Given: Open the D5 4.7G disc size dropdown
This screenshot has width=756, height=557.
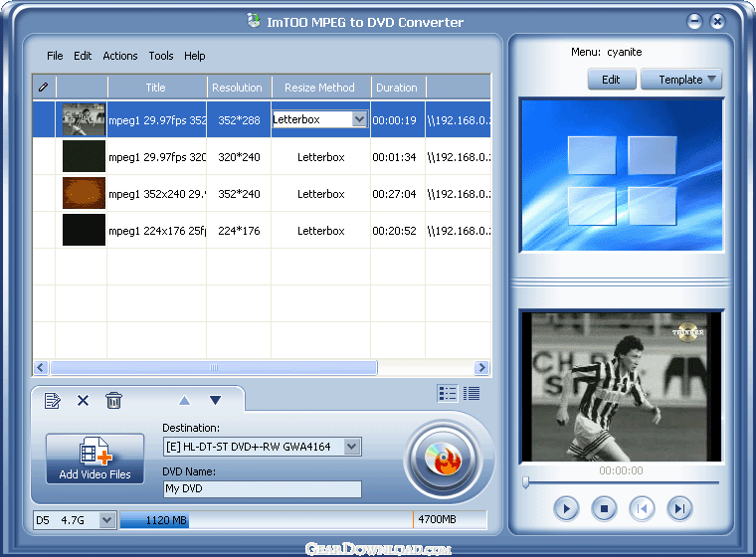Looking at the screenshot, I should click(107, 520).
